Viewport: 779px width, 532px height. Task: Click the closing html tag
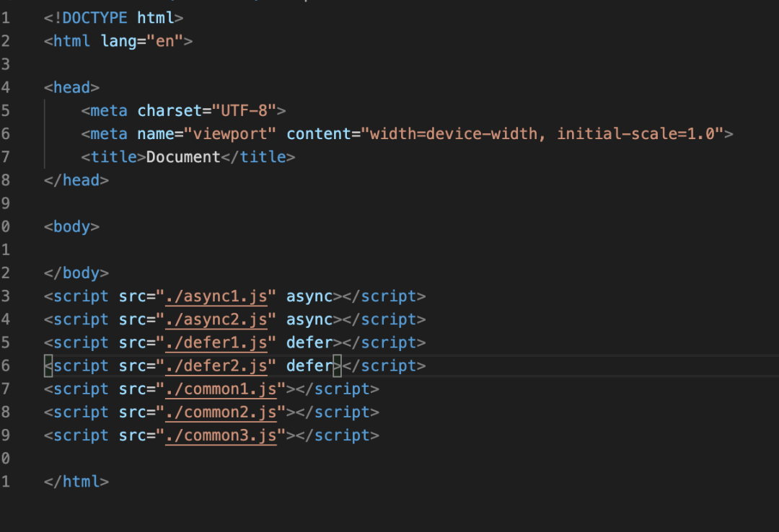(76, 482)
